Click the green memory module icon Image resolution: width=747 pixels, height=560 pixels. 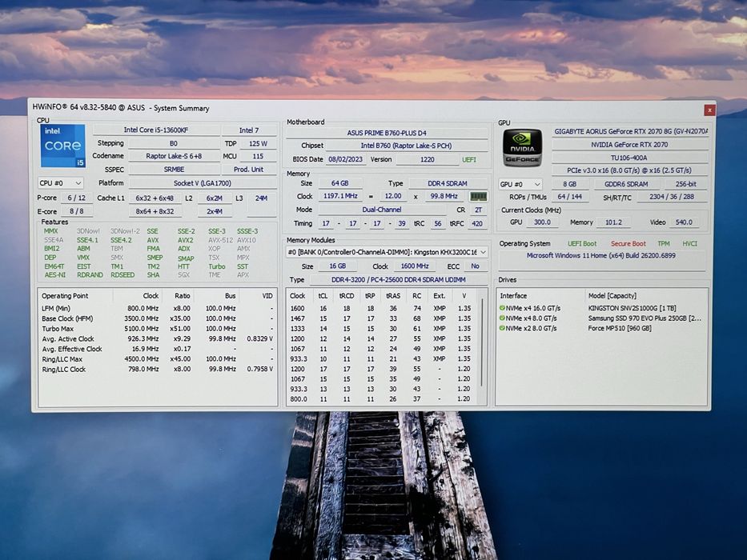478,196
